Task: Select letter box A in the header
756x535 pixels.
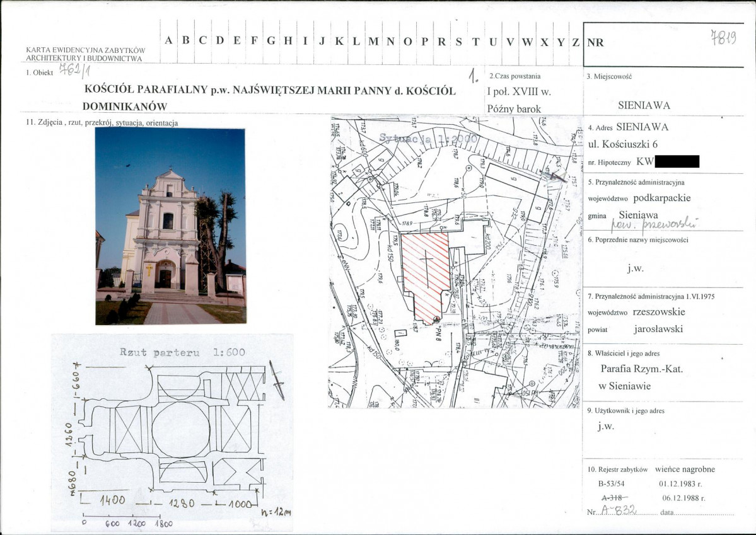Action: (x=169, y=41)
